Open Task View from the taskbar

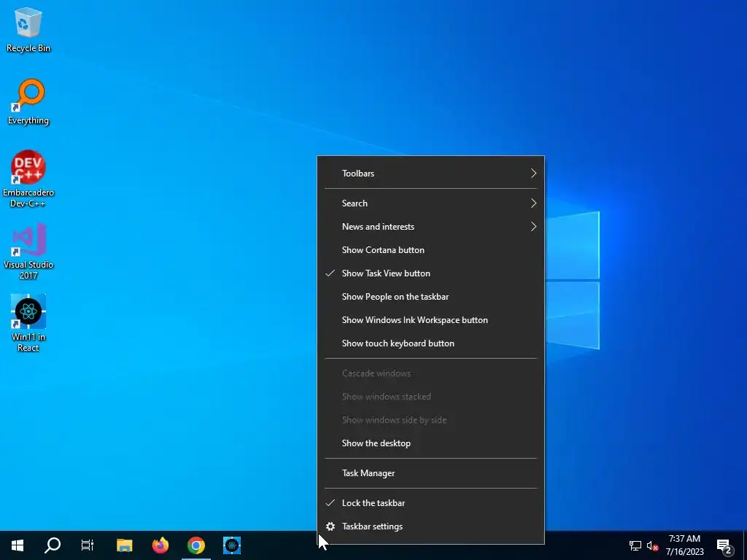[x=88, y=545]
